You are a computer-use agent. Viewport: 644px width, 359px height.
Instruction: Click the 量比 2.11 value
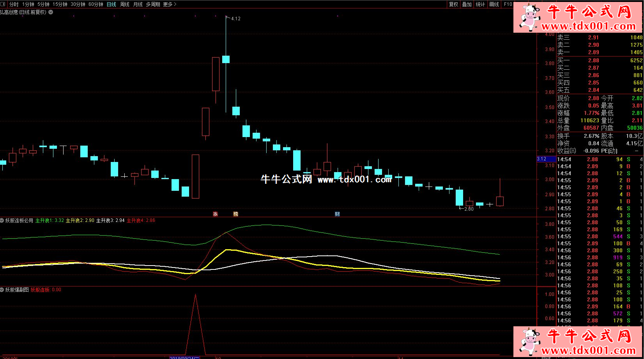(637, 120)
